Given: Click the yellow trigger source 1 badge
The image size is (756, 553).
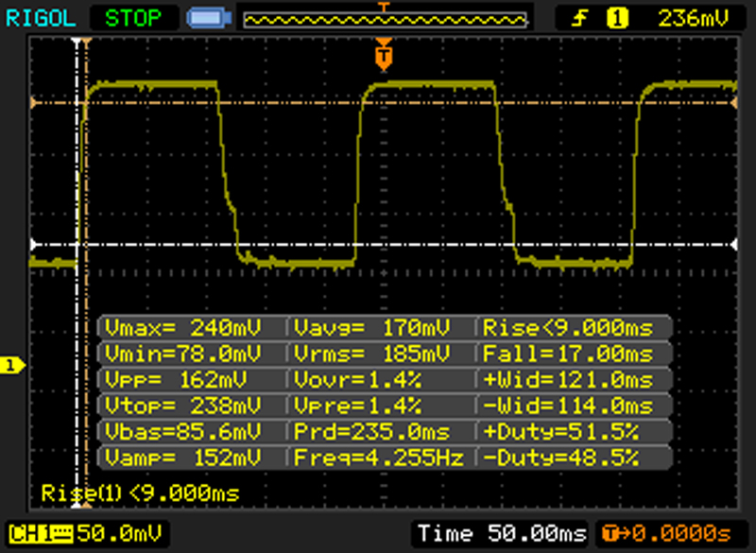Looking at the screenshot, I should (617, 19).
